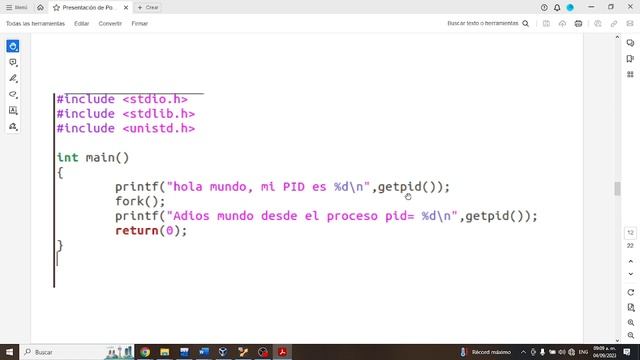The image size is (640, 360).
Task: Open the Windows Start button
Action: point(9,352)
